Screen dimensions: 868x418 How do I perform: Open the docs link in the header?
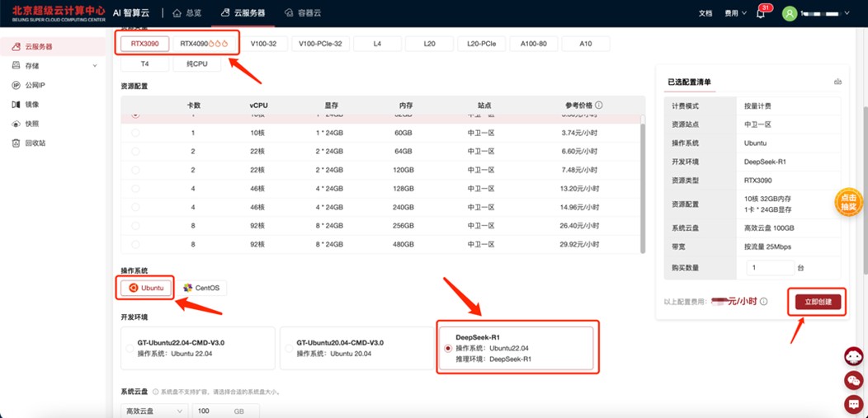(x=705, y=13)
